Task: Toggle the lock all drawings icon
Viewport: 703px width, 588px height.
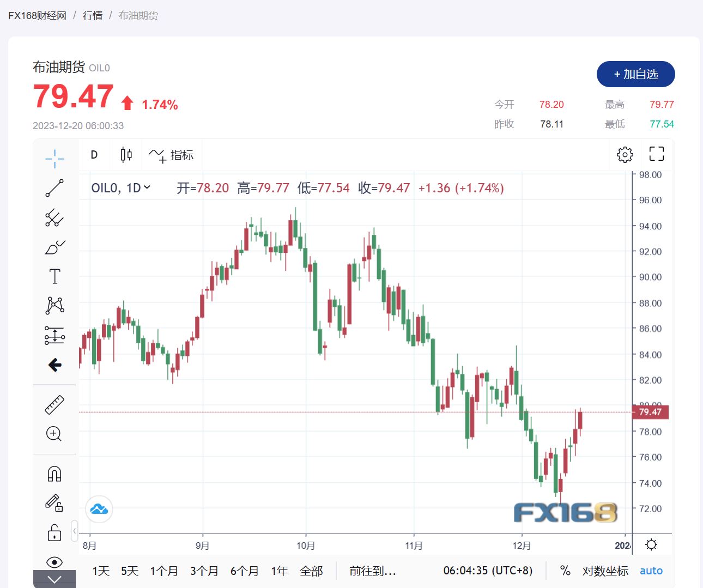Action: click(x=54, y=532)
